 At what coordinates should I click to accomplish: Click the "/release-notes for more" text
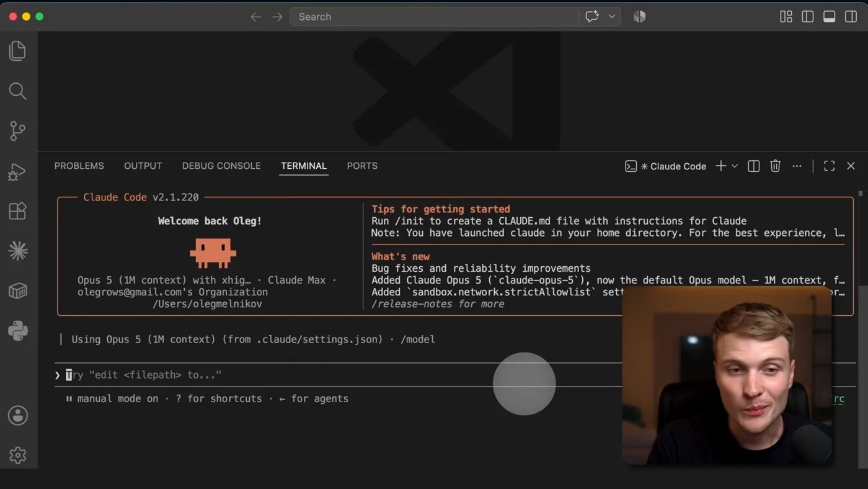tap(438, 304)
